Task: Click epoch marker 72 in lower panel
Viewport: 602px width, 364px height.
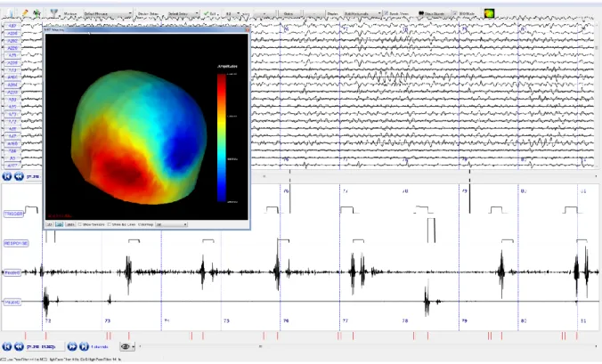Action: [48, 320]
